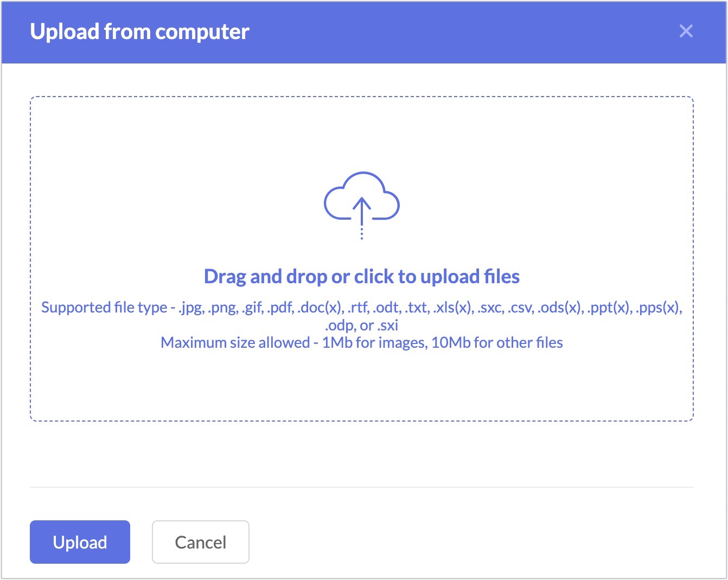Click the ".jpg" file type text
Screen dimensions: 728x580
(191, 308)
